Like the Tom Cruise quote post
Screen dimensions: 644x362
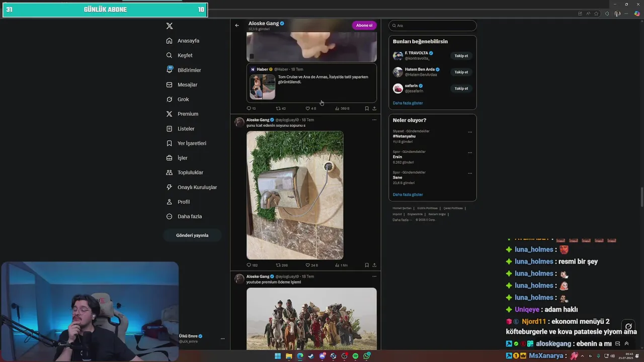[311, 109]
